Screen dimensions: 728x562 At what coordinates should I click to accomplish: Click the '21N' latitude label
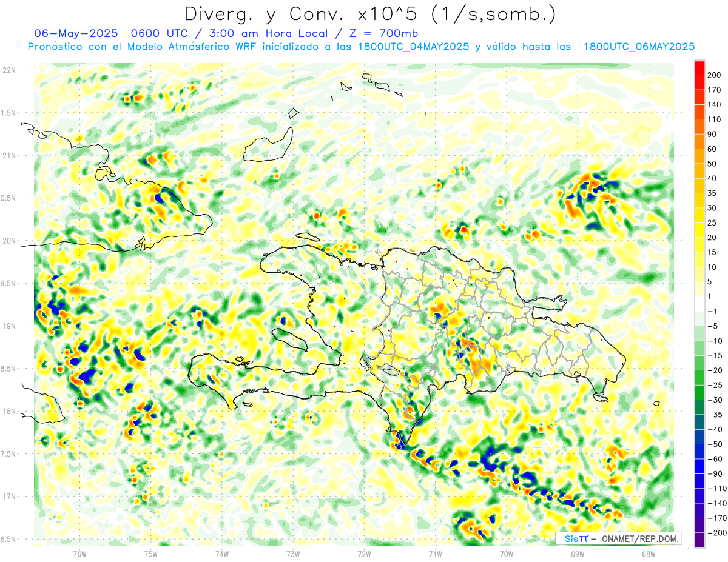coord(9,155)
